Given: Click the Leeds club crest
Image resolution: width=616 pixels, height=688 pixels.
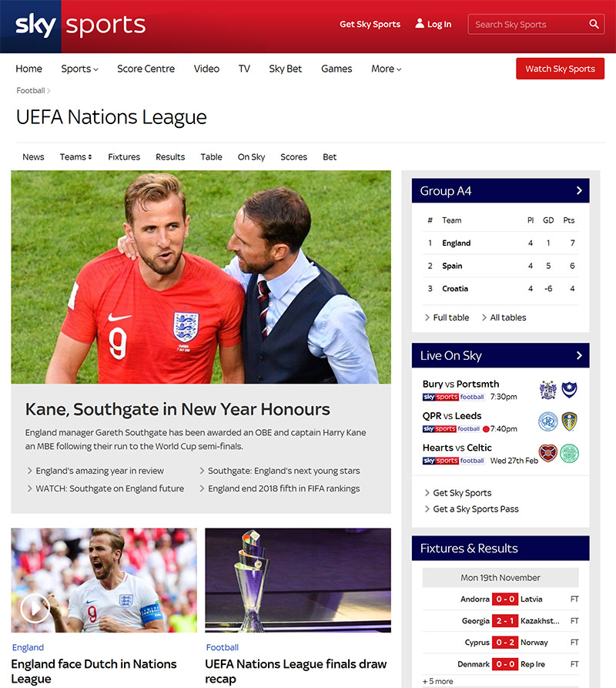Looking at the screenshot, I should coord(569,421).
